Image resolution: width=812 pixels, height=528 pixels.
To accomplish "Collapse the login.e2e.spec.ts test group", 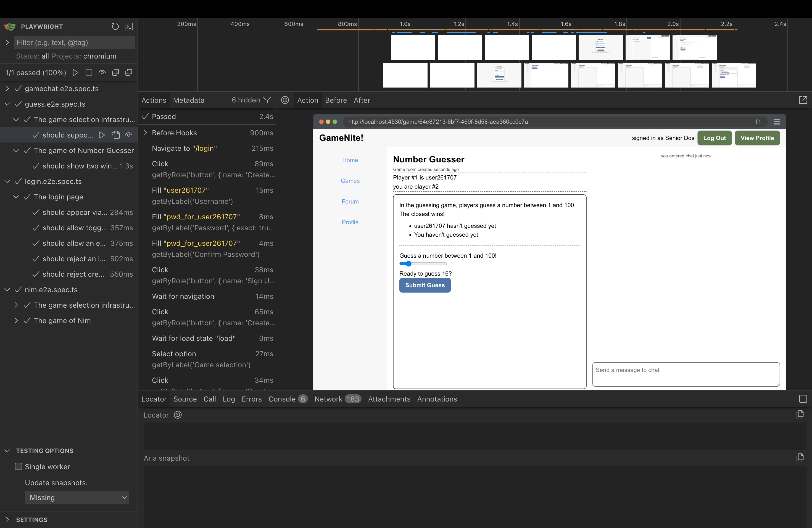I will tap(7, 181).
